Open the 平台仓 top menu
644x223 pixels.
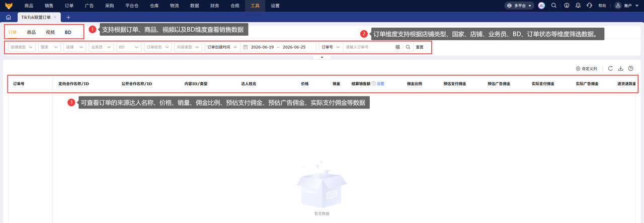tap(132, 6)
